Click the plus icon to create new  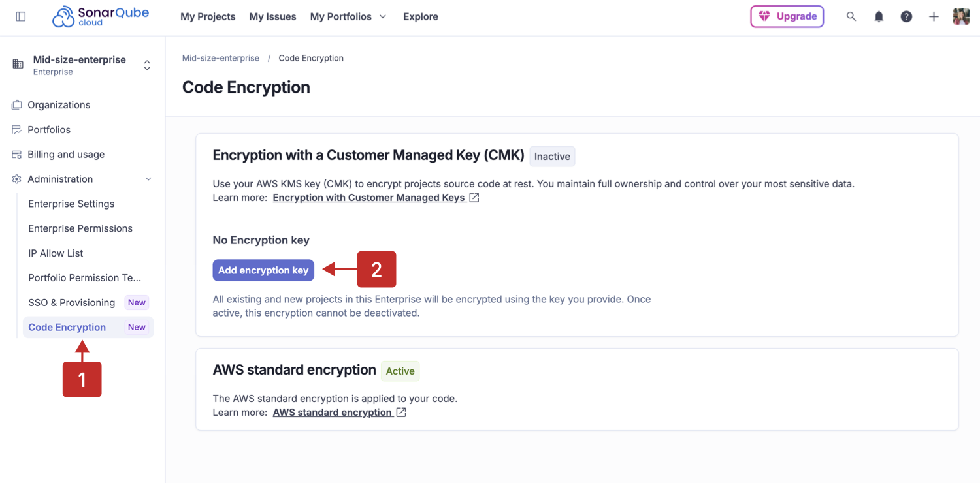click(x=934, y=16)
